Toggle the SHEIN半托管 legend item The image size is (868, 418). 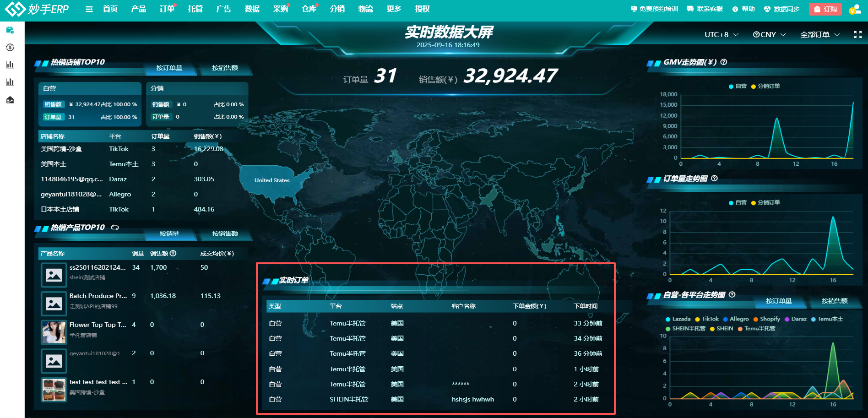tap(685, 329)
